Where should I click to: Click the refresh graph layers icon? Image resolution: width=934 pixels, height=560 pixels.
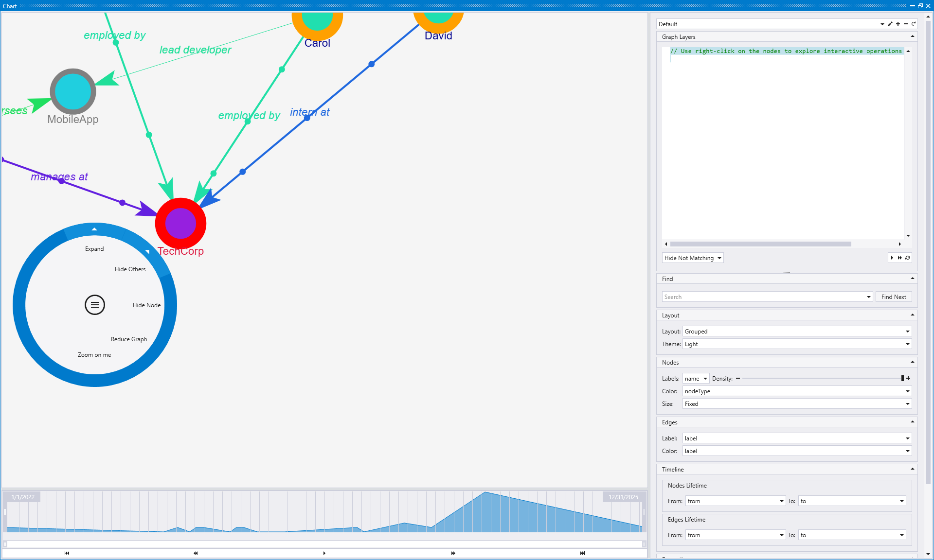coord(908,258)
